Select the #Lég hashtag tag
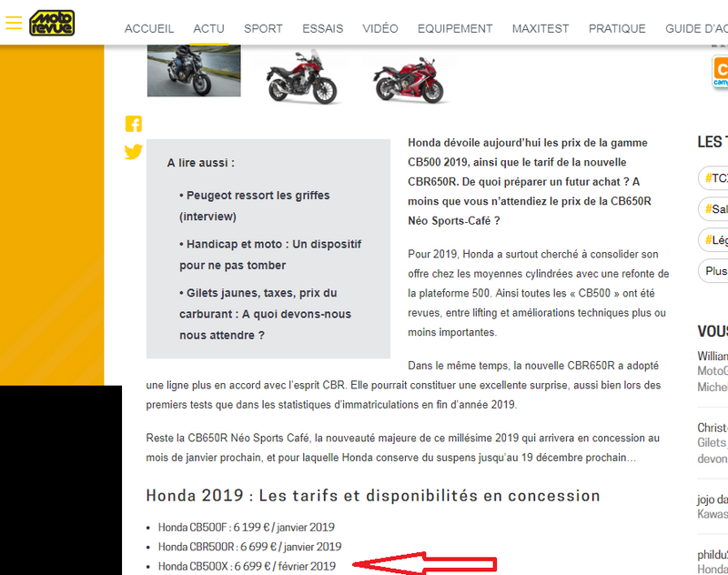The height and width of the screenshot is (575, 728). pyautogui.click(x=713, y=240)
